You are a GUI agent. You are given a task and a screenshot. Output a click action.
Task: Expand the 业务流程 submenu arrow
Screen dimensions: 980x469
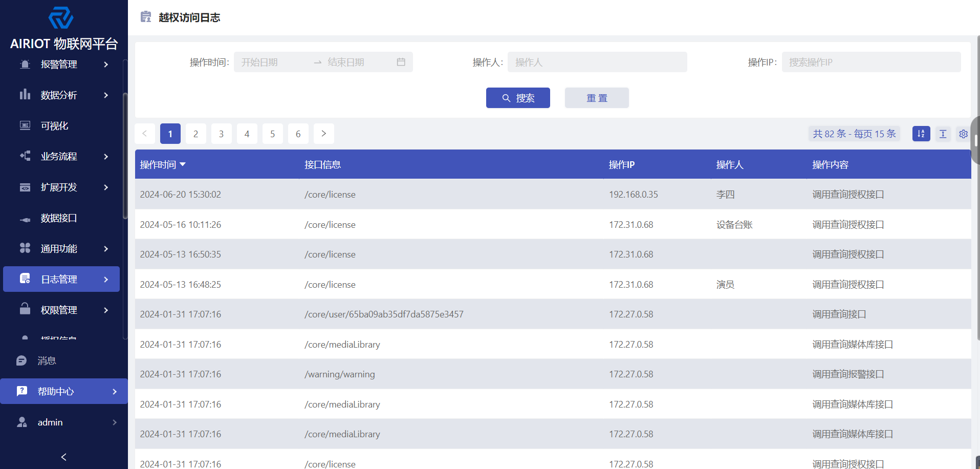point(106,156)
